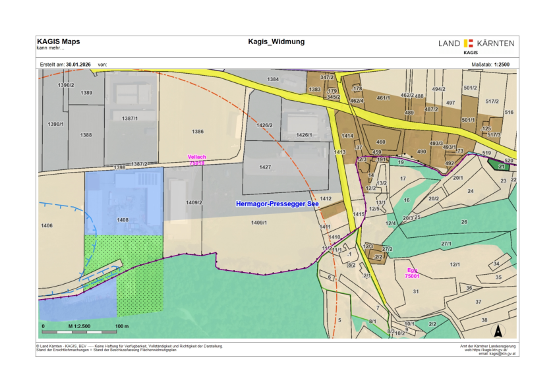
Task: Click the north arrow compass icon
Action: 498,331
